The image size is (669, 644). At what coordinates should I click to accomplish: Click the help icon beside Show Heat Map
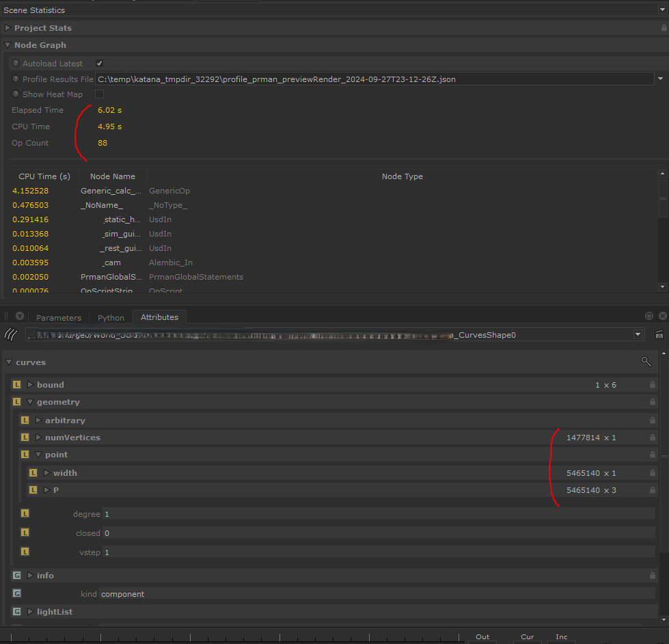coord(16,94)
